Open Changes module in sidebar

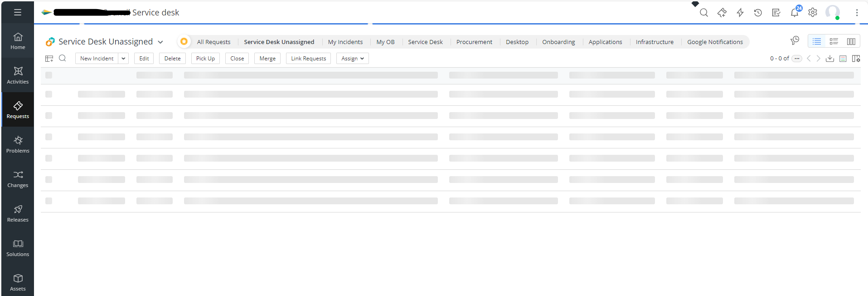(x=18, y=179)
